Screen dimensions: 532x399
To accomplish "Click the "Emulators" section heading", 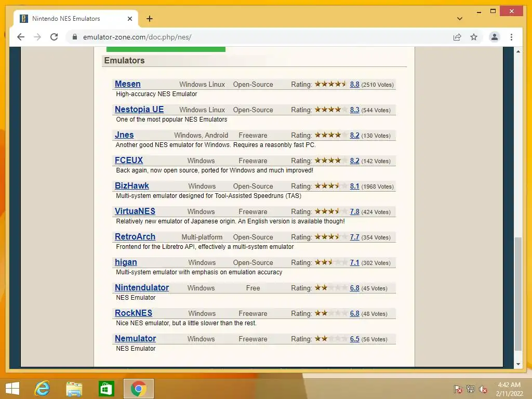I will pos(124,60).
